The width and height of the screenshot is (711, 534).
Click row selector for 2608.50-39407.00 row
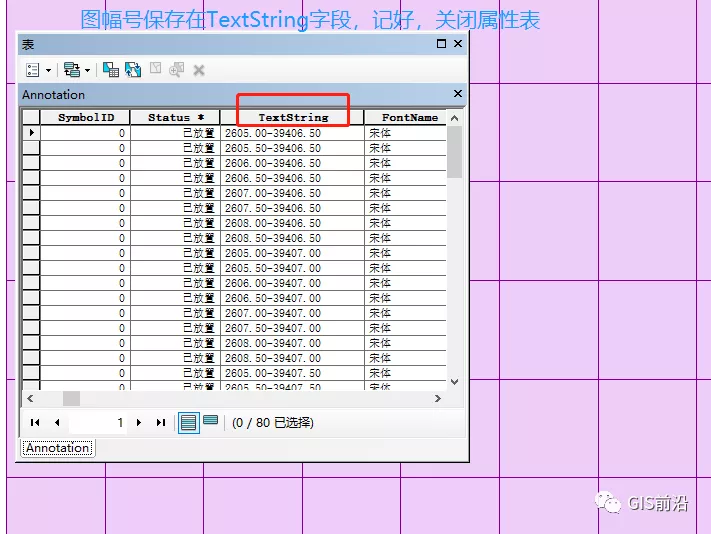pos(31,358)
